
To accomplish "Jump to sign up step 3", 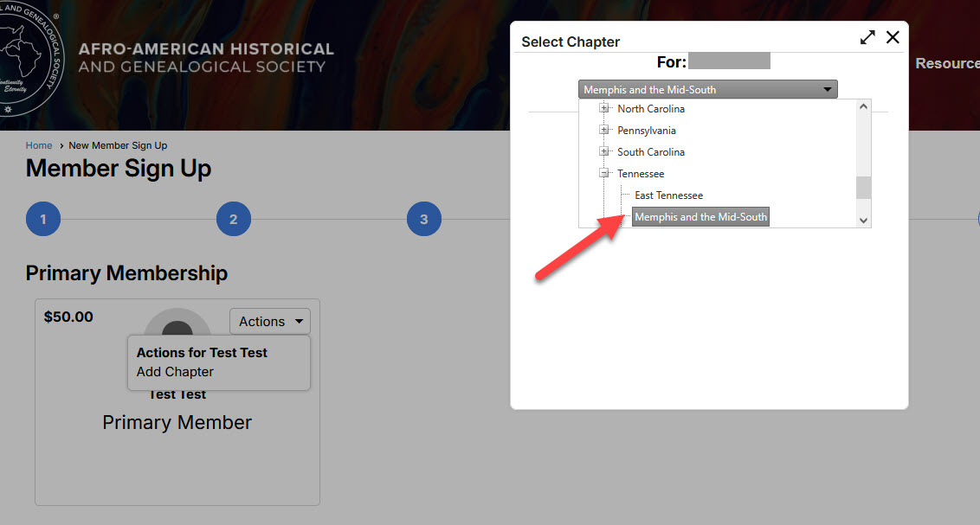I will coord(424,220).
